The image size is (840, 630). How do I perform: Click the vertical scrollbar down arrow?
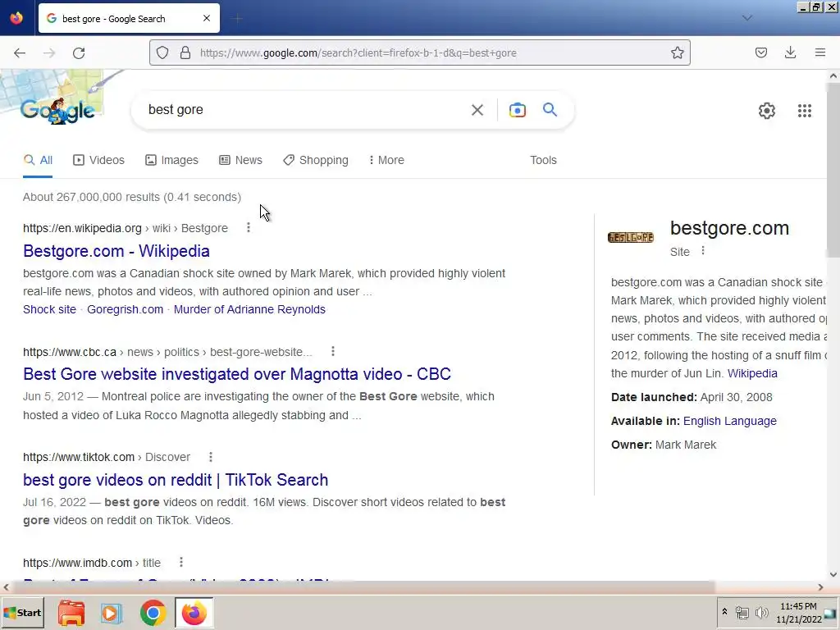click(x=833, y=574)
